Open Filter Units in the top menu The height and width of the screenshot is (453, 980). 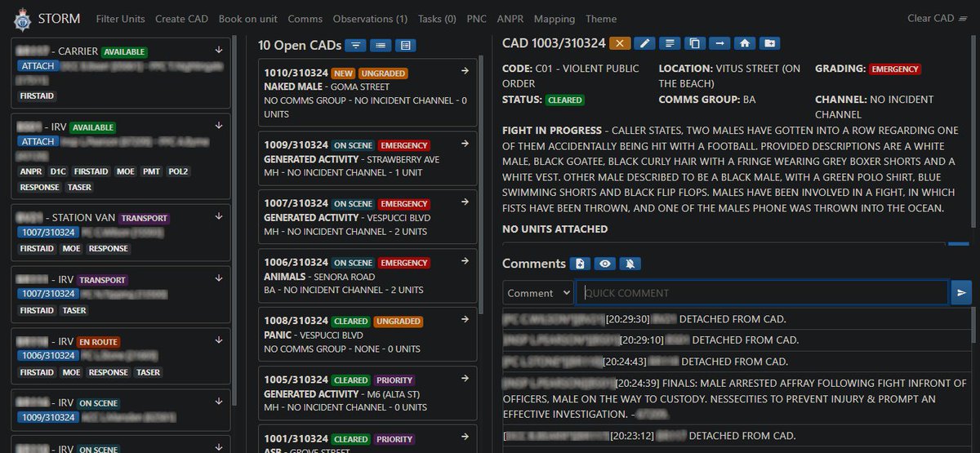pos(121,19)
